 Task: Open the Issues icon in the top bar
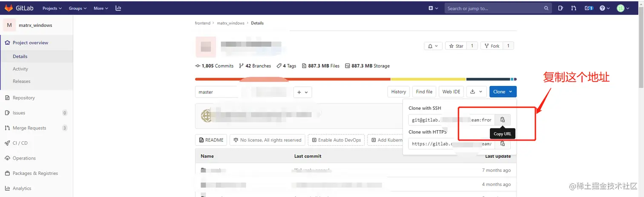point(561,8)
